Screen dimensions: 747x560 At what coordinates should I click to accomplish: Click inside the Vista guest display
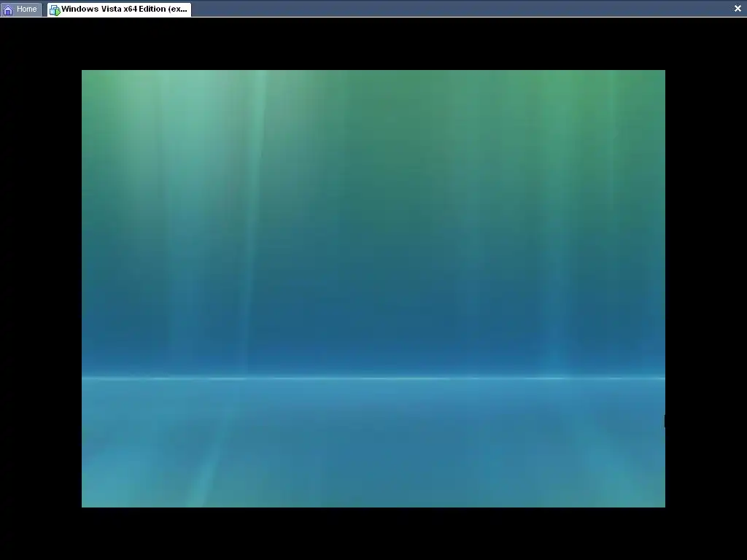[x=373, y=289]
